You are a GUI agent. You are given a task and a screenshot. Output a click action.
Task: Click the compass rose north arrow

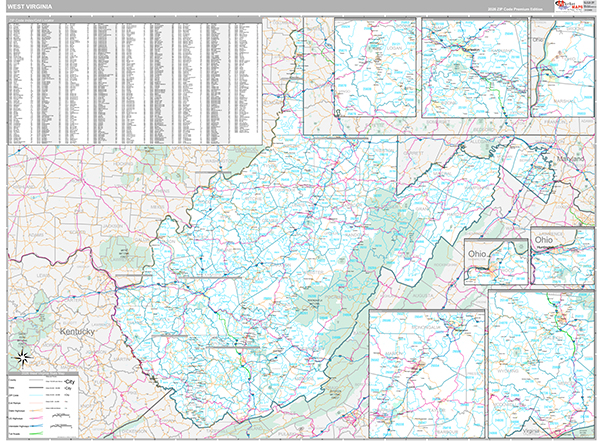point(22,355)
